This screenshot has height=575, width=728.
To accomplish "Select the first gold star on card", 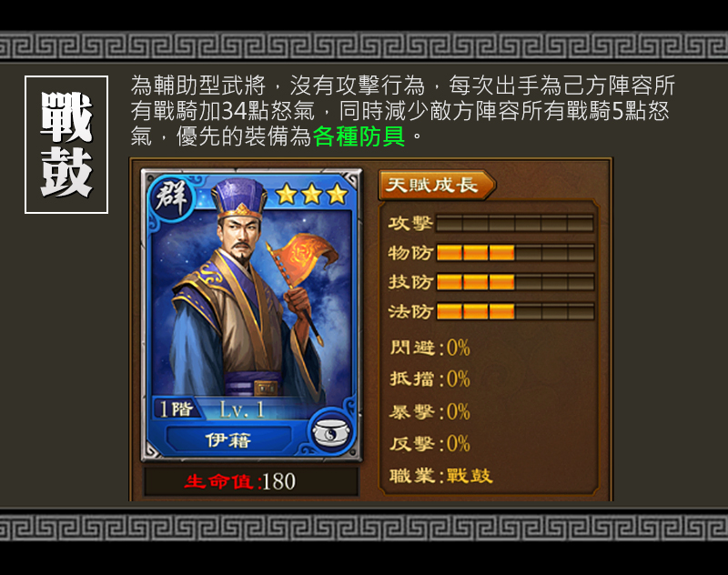I will point(287,194).
